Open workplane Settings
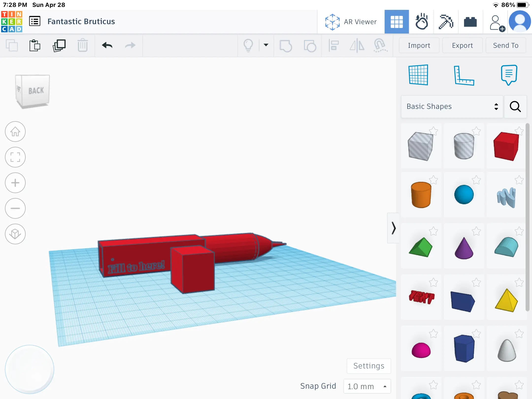The height and width of the screenshot is (399, 532). [x=369, y=366]
